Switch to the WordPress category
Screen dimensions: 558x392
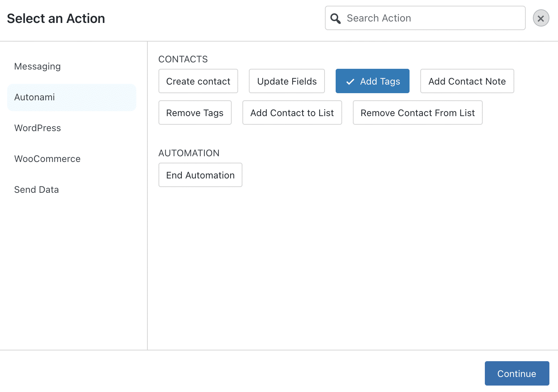click(x=38, y=128)
